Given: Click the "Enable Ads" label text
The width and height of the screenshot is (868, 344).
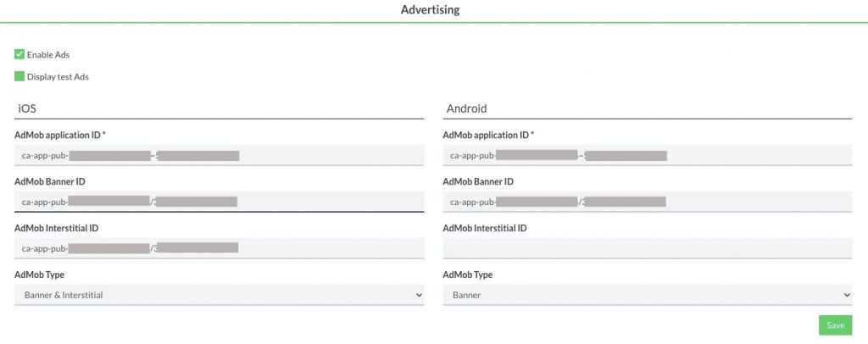Looking at the screenshot, I should pos(48,55).
